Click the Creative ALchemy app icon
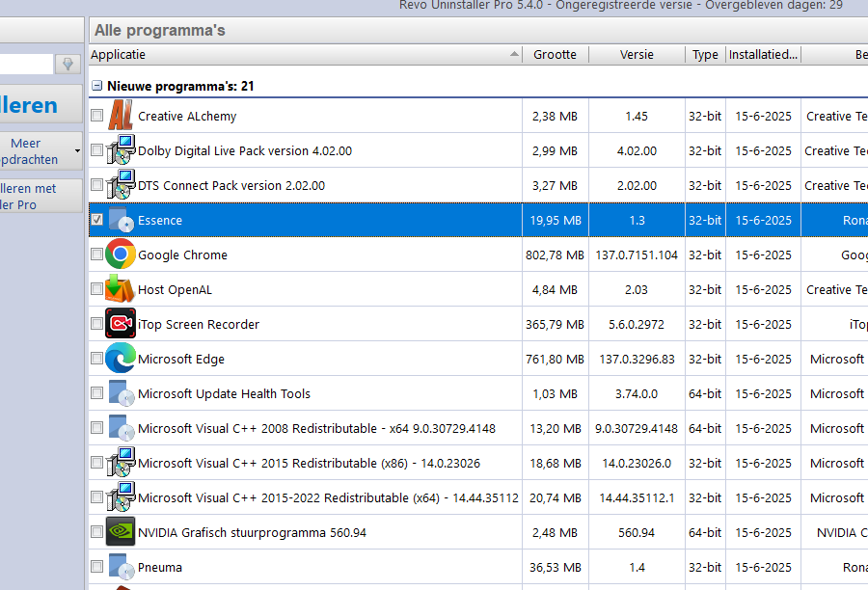Image resolution: width=868 pixels, height=590 pixels. click(x=121, y=115)
